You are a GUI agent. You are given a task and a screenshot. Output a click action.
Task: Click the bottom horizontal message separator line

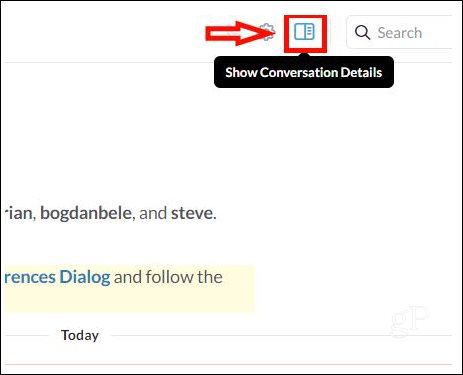tap(228, 365)
